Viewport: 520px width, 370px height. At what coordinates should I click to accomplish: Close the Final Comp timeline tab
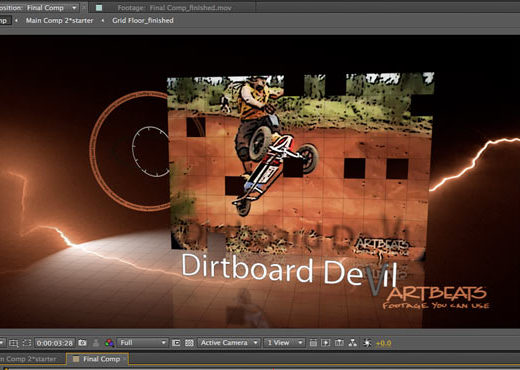click(125, 359)
